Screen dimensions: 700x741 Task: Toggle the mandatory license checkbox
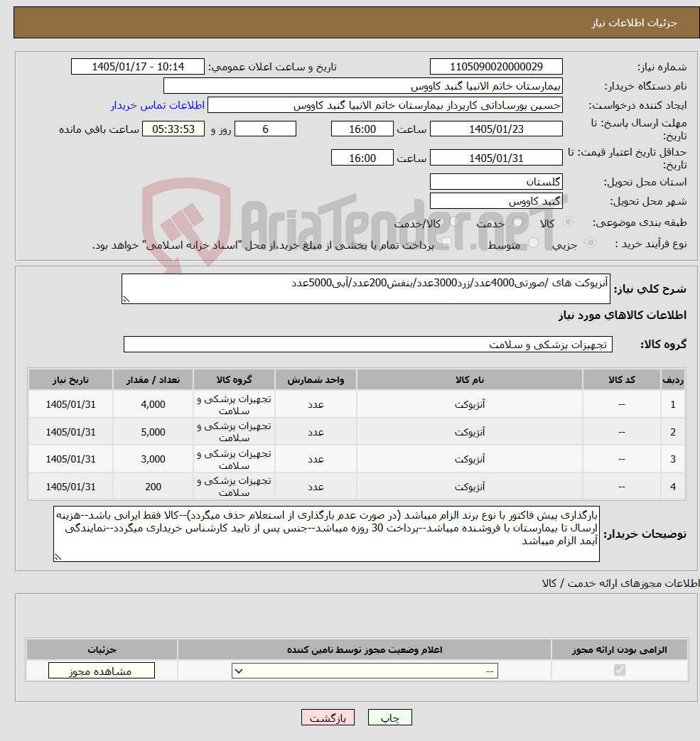(619, 670)
